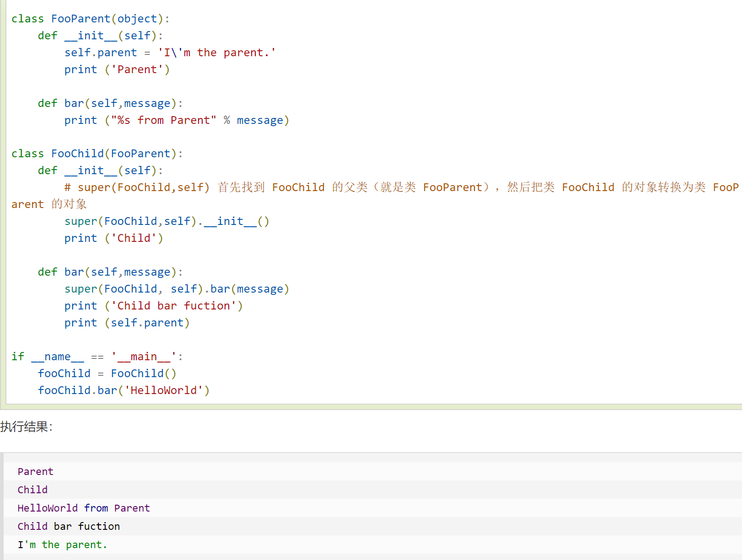742x560 pixels.
Task: Click the print ('Parent') statement
Action: point(117,69)
